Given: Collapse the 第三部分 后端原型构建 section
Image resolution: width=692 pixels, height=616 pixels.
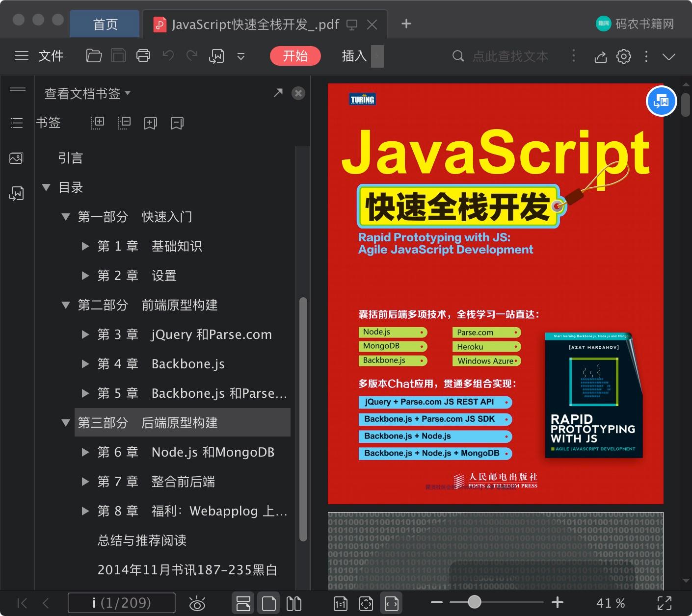Looking at the screenshot, I should tap(66, 422).
